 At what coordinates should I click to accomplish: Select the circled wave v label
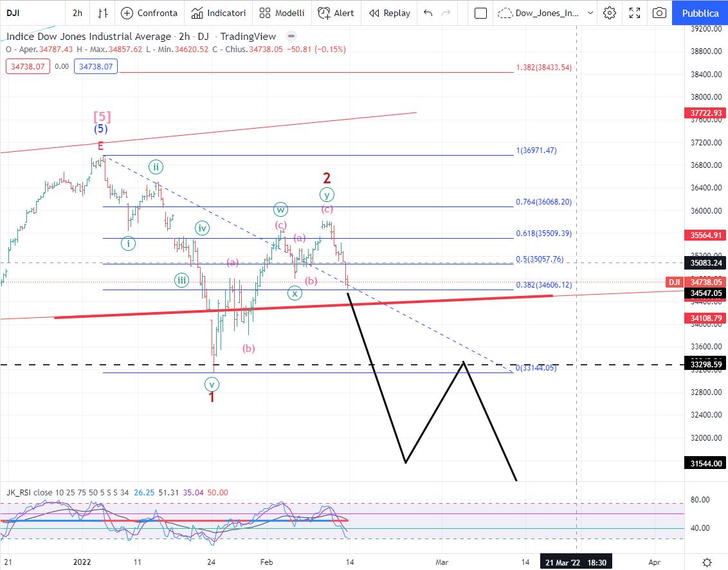(x=212, y=385)
